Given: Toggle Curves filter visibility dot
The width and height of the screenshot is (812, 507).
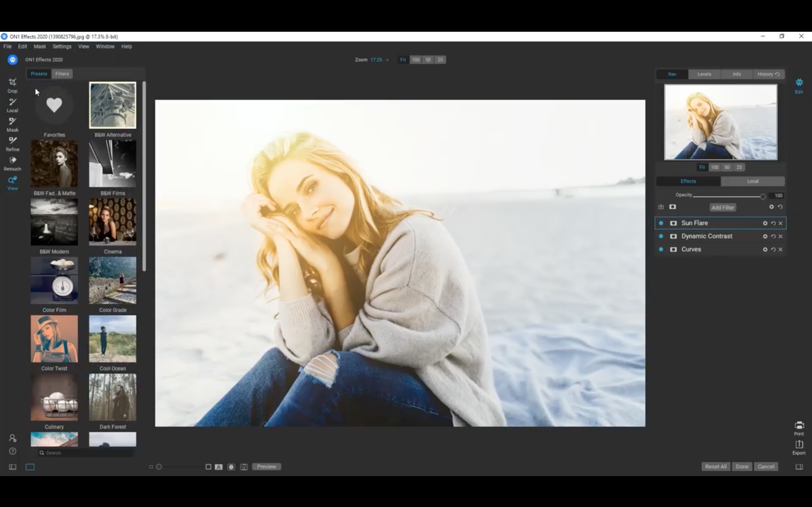Looking at the screenshot, I should [661, 250].
